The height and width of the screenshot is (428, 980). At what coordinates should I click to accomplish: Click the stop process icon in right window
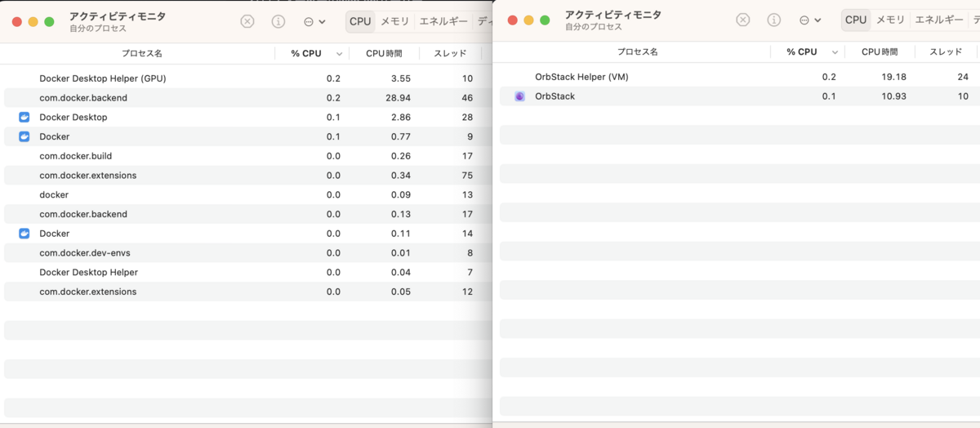[x=743, y=20]
